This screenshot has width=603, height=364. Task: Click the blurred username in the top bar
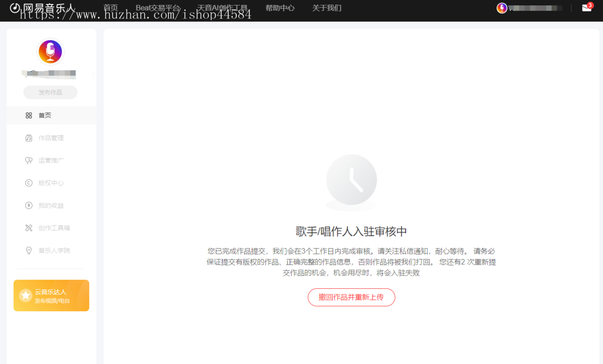click(535, 8)
